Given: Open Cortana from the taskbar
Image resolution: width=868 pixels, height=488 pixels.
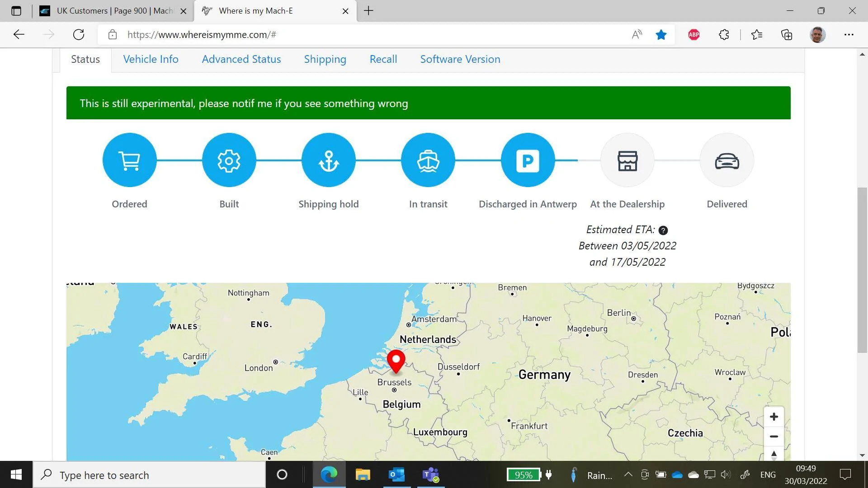Looking at the screenshot, I should click(x=282, y=475).
